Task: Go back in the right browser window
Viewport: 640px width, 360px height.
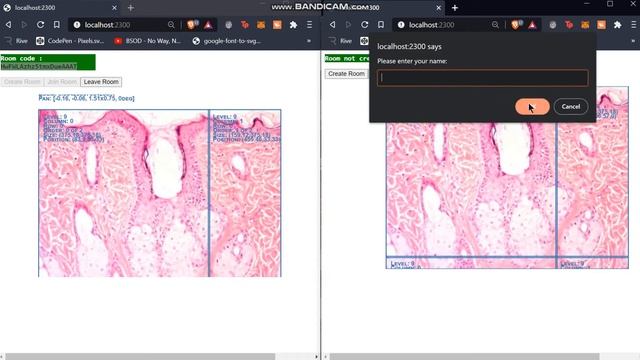Action: point(332,25)
